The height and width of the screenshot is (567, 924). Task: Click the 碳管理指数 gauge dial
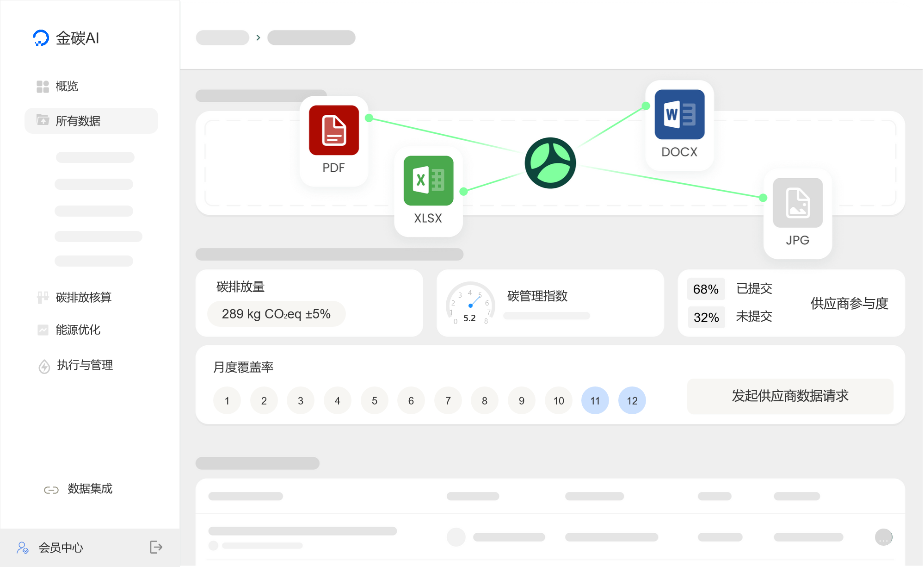[x=470, y=304]
